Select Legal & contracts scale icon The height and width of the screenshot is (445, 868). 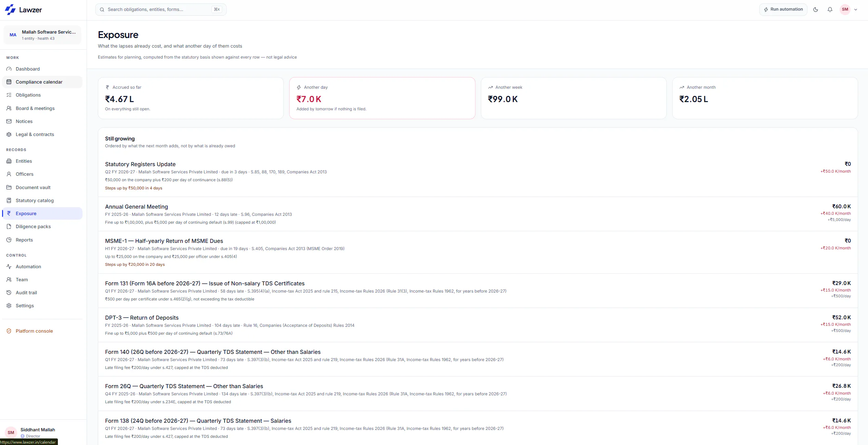pos(9,134)
